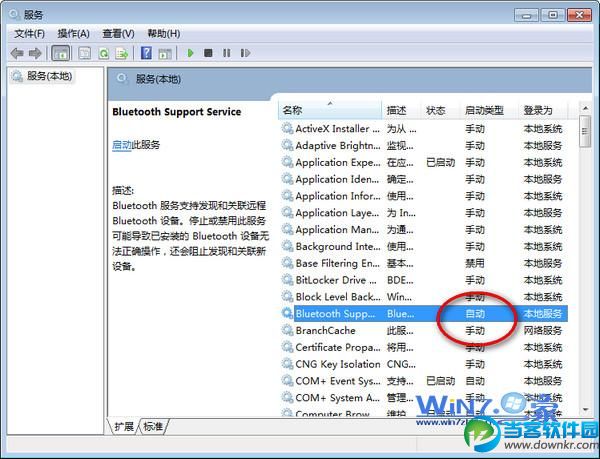Viewport: 600px width, 459px height.
Task: Click the services list scrollbar thumb
Action: pyautogui.click(x=585, y=132)
